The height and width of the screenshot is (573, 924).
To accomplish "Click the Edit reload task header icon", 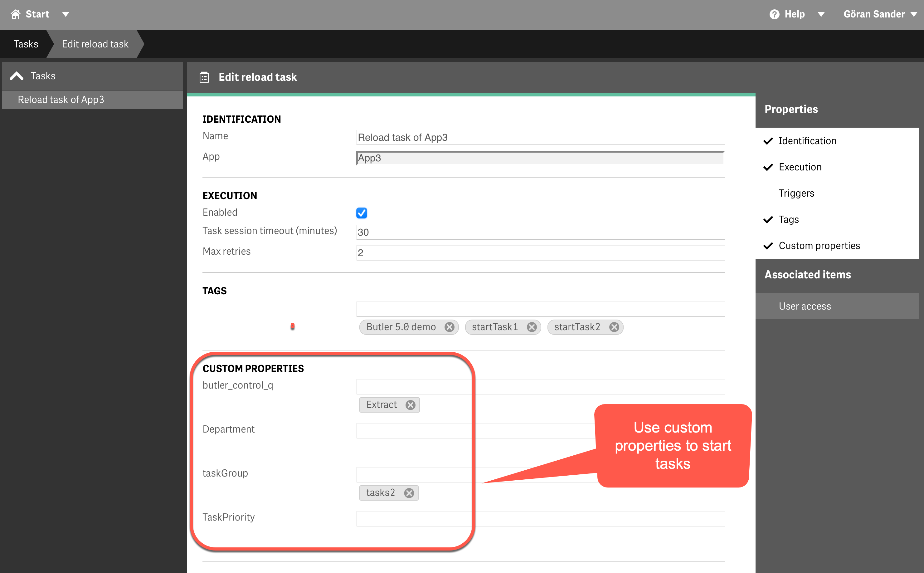I will 204,77.
